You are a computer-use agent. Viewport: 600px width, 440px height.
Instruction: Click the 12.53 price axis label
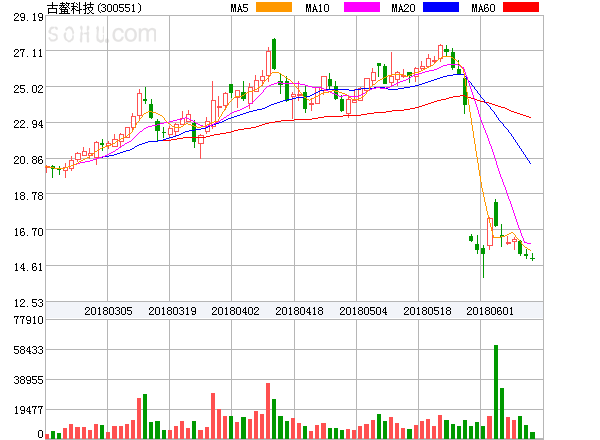[28, 303]
